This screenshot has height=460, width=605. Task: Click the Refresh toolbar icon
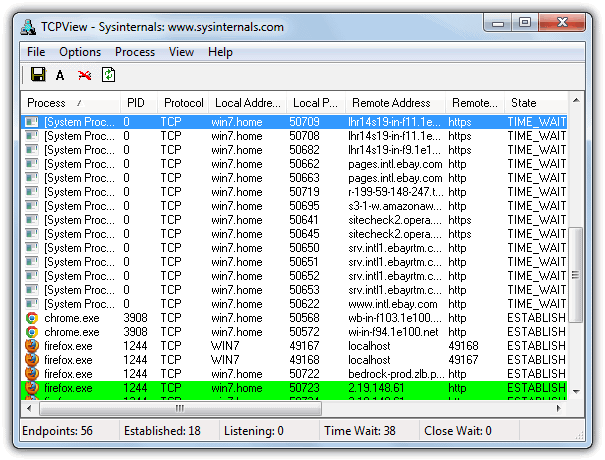coord(108,74)
